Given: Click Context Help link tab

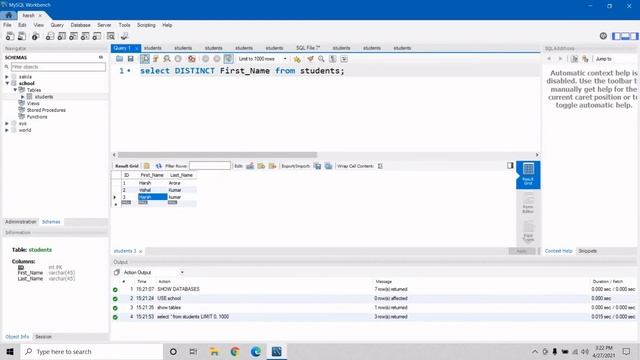Looking at the screenshot, I should [558, 251].
